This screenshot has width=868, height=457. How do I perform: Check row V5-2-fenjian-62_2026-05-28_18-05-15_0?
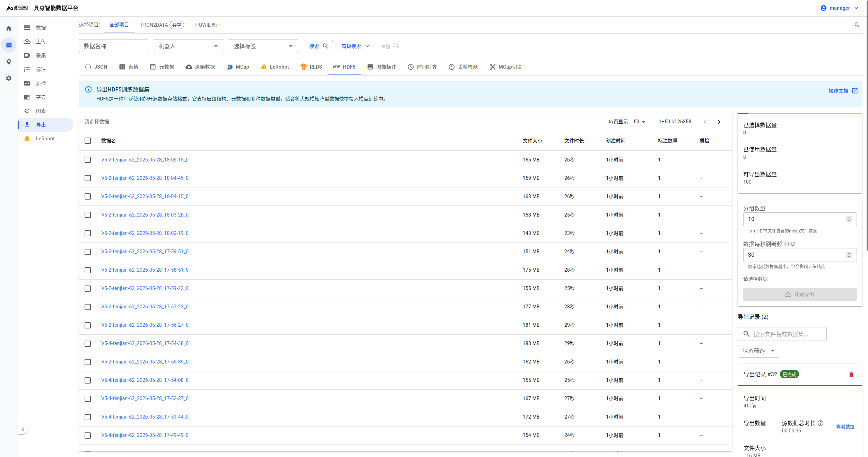[x=88, y=160]
